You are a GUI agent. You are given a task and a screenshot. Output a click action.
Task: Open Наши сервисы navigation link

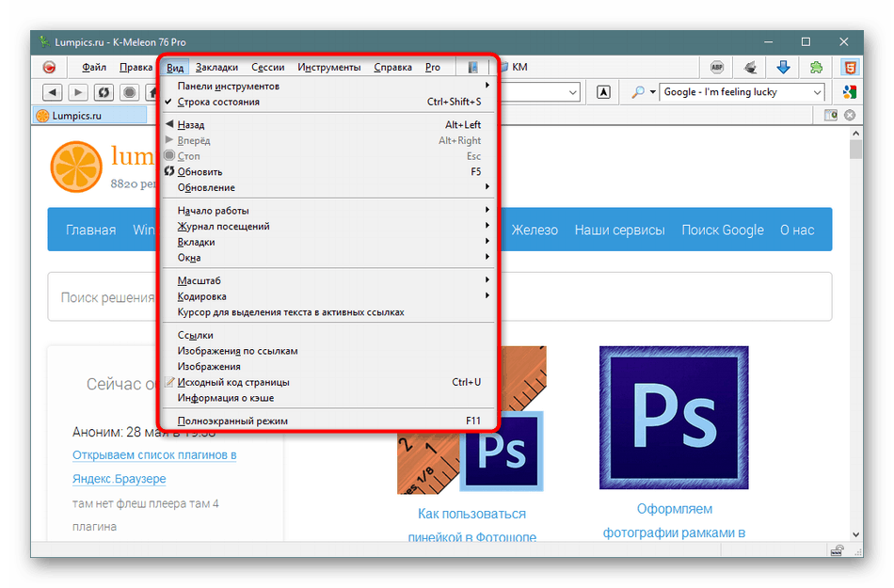pyautogui.click(x=620, y=230)
